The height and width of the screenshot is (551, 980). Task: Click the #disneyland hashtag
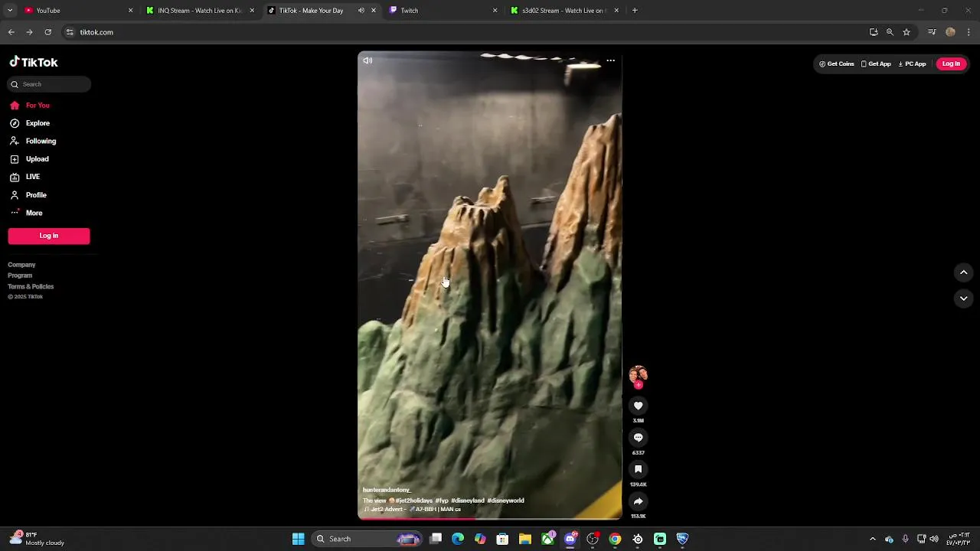pyautogui.click(x=467, y=500)
